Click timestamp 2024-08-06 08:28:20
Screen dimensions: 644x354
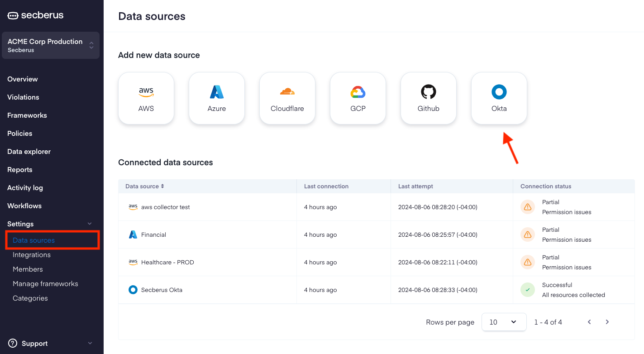tap(438, 207)
